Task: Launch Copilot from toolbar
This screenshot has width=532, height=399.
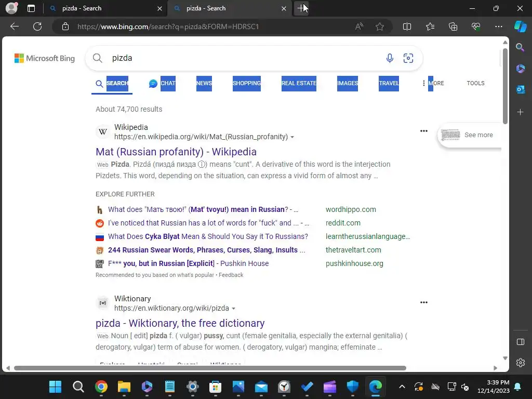Action: [x=520, y=26]
